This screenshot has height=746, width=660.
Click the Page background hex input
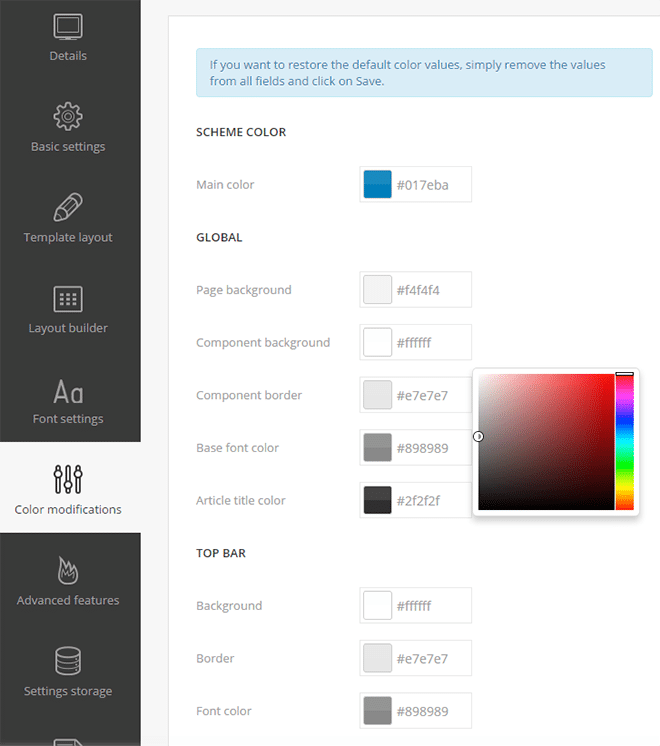430,290
